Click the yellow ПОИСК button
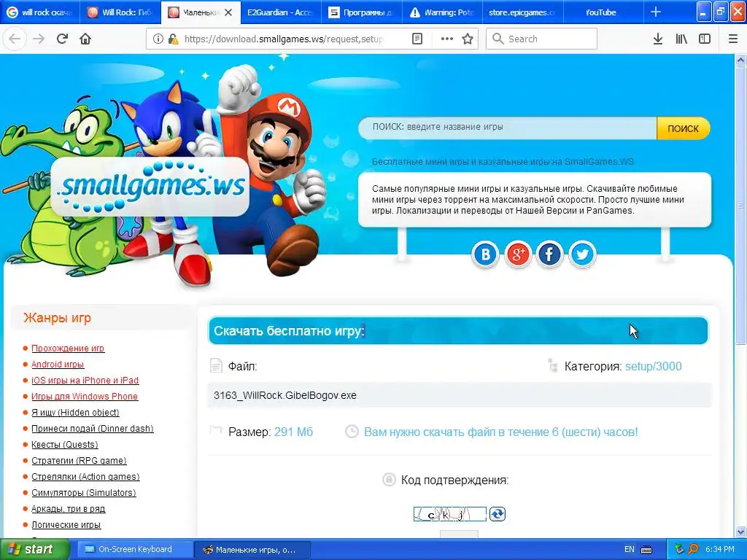 [x=683, y=128]
